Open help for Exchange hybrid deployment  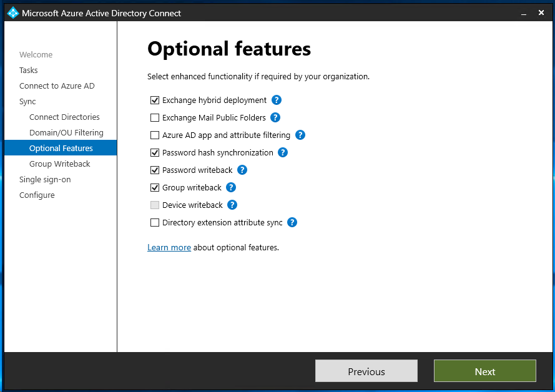(277, 100)
